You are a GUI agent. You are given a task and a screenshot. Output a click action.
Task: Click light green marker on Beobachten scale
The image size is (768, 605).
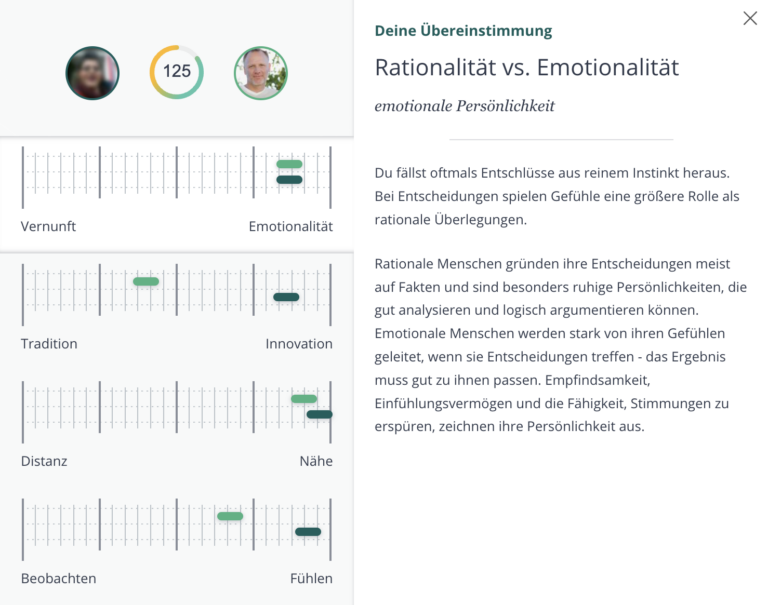click(x=230, y=516)
